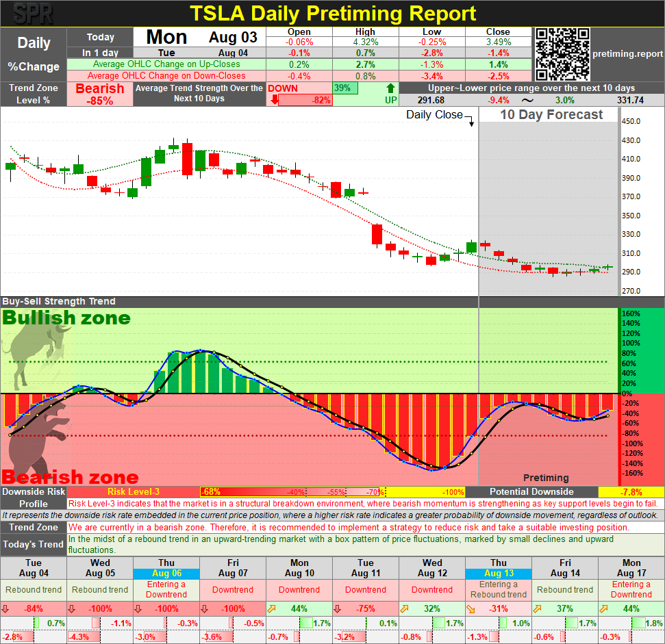Click the 1.8% high value for Aug 17
Screen dimensions: 665x644
[x=654, y=623]
